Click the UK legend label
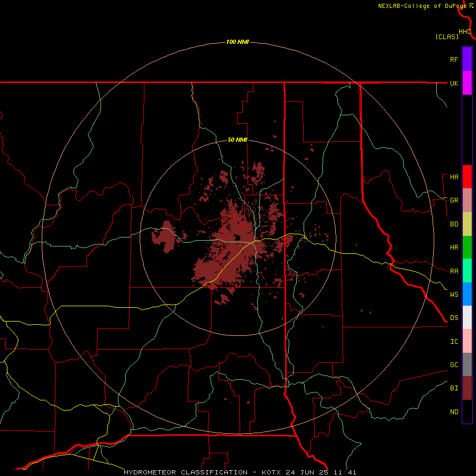The image size is (476, 476). tap(454, 83)
